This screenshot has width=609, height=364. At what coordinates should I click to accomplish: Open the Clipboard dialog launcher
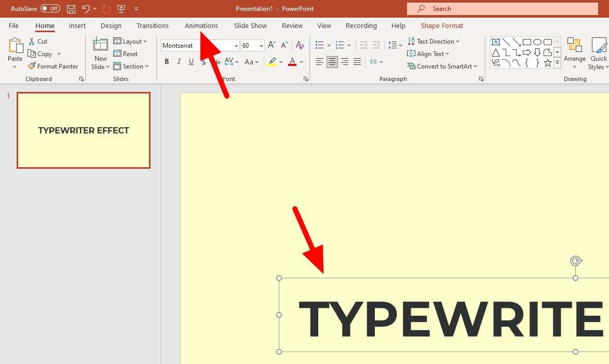pyautogui.click(x=81, y=79)
